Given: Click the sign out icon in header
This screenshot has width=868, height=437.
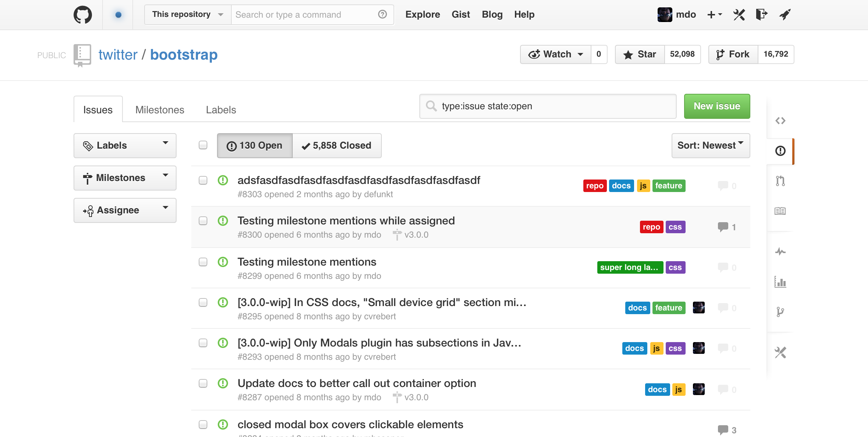Looking at the screenshot, I should point(762,15).
